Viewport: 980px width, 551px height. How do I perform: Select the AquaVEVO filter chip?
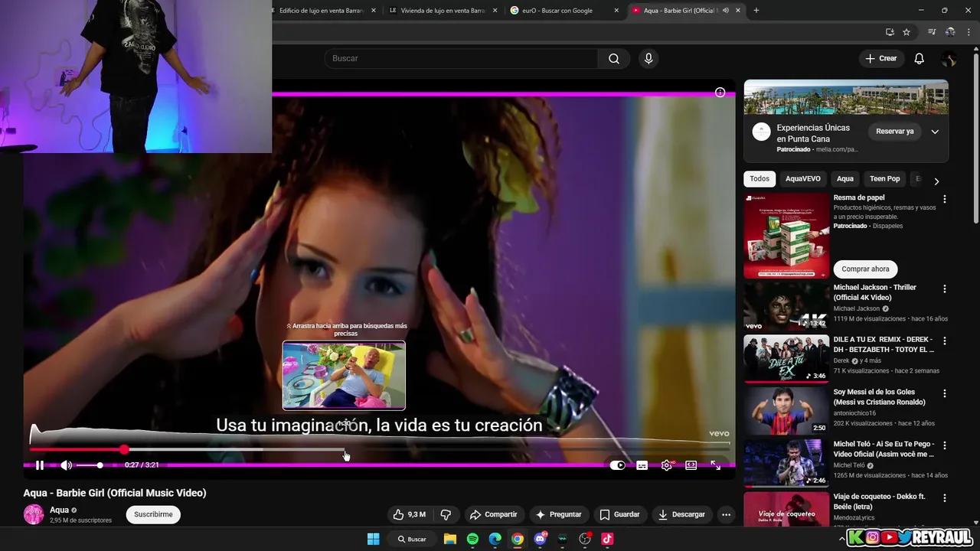802,178
